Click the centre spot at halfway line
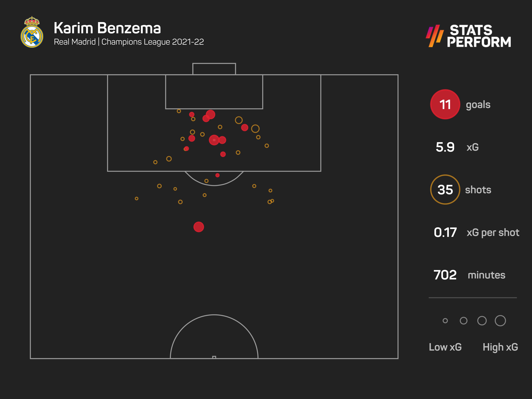This screenshot has width=532, height=399. pos(214,357)
